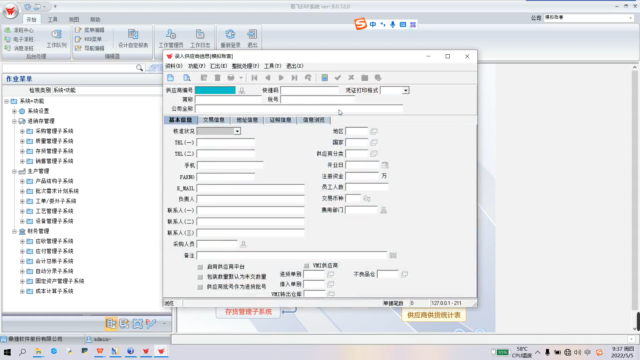Click the Print toolbar icon
The image size is (640, 360).
(231, 78)
